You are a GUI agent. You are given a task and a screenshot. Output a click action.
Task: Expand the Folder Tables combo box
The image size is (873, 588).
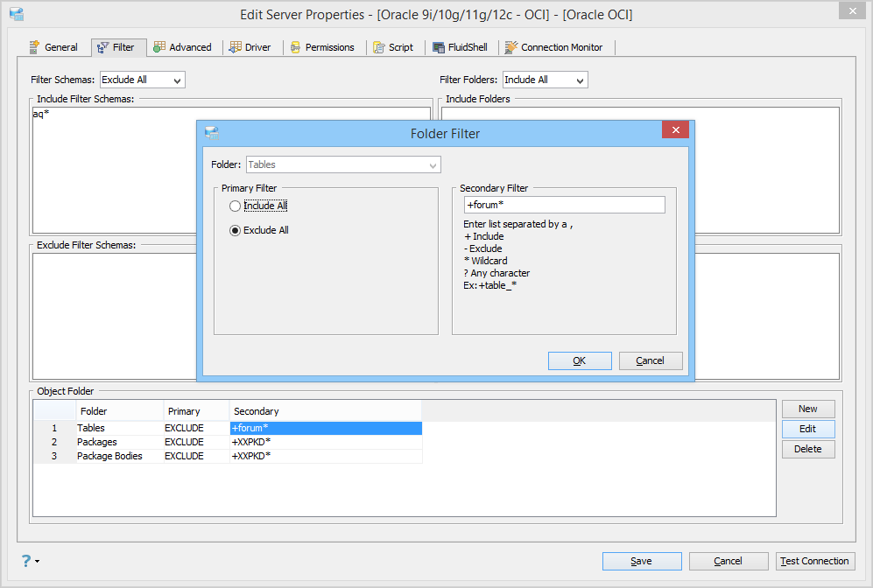343,164
